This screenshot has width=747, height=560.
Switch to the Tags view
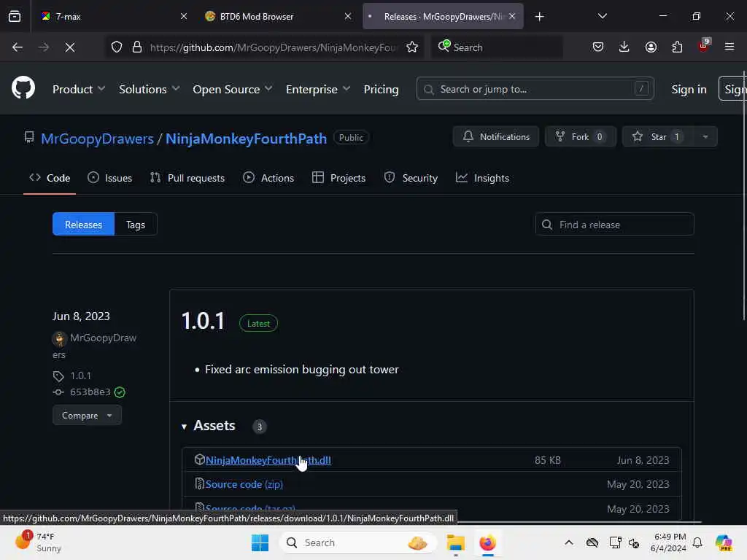click(x=136, y=225)
